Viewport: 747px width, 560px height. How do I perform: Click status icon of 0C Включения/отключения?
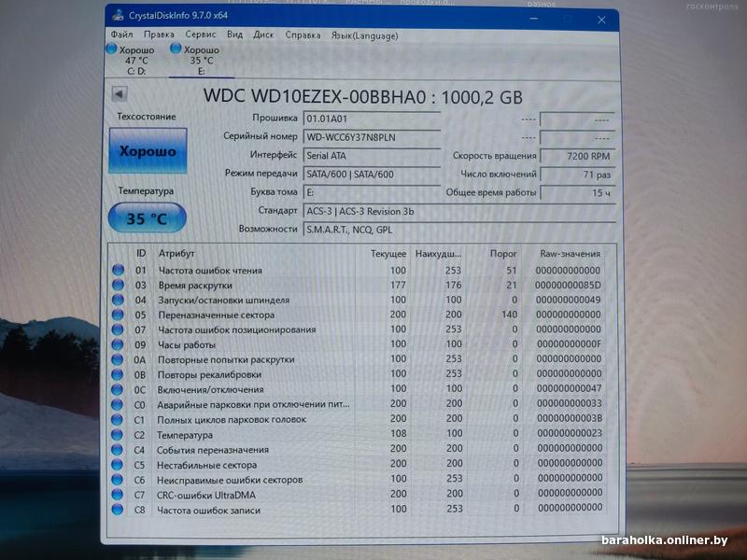[x=118, y=389]
